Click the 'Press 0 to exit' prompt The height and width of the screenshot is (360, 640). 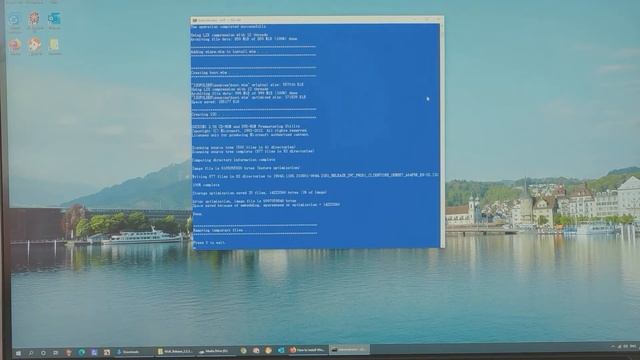pyautogui.click(x=209, y=243)
